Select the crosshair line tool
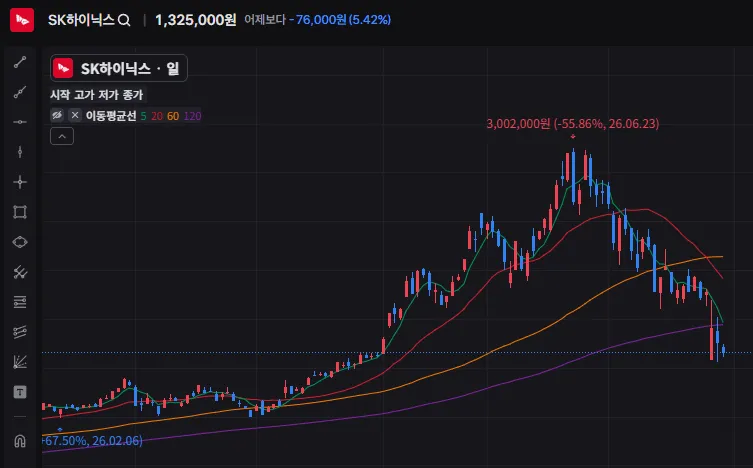 [20, 182]
